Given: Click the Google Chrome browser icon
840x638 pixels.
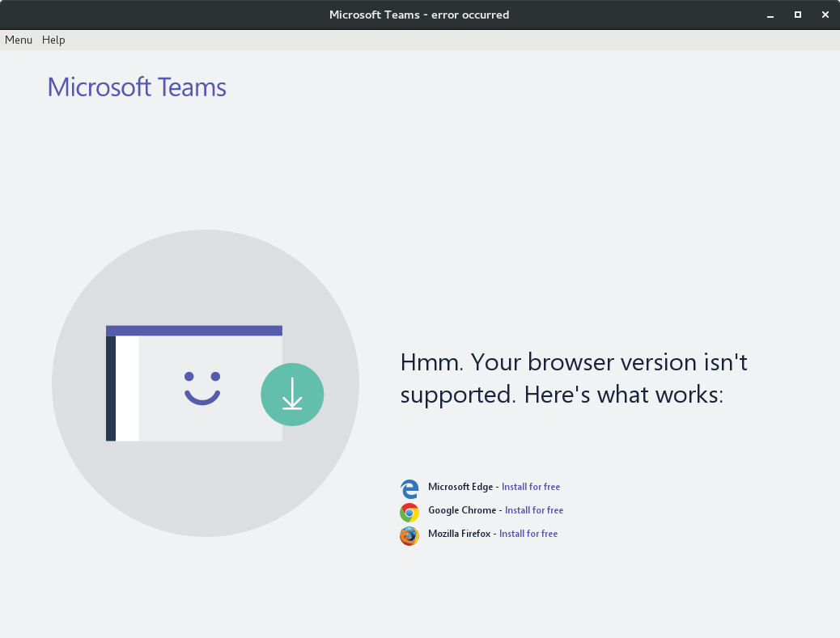Looking at the screenshot, I should 409,512.
